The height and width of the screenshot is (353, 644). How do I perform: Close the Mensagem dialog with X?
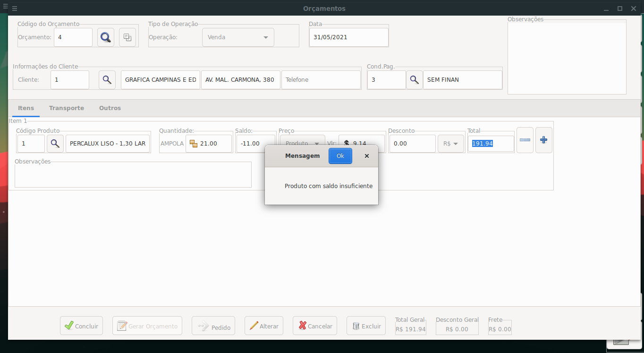click(367, 156)
